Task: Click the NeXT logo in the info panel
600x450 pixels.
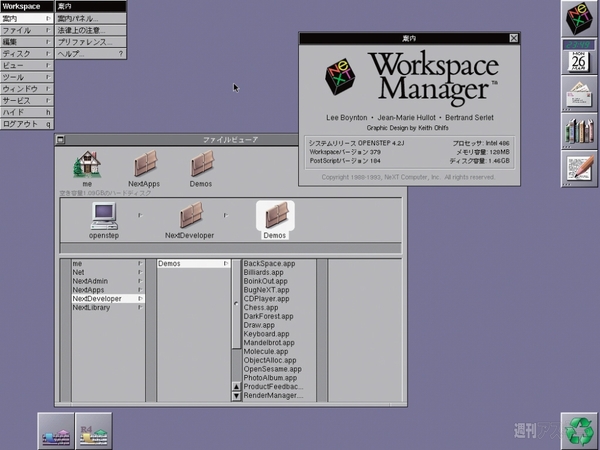Action: pos(340,76)
